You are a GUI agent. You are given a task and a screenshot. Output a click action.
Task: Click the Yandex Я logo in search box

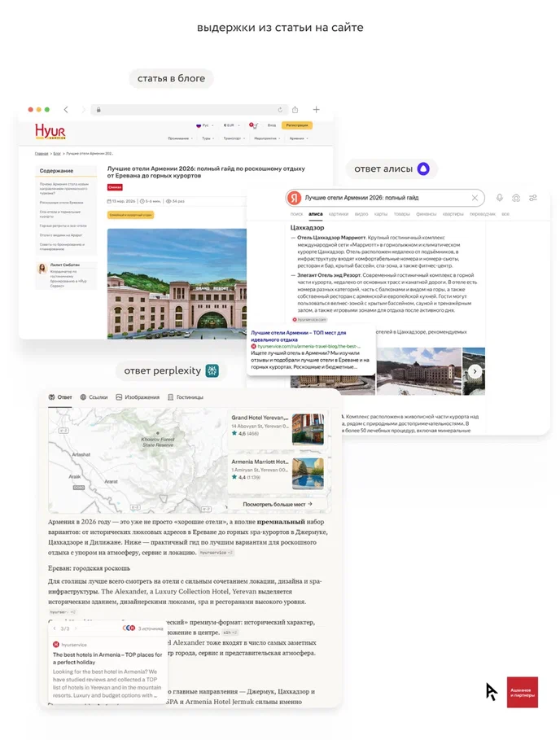click(295, 198)
